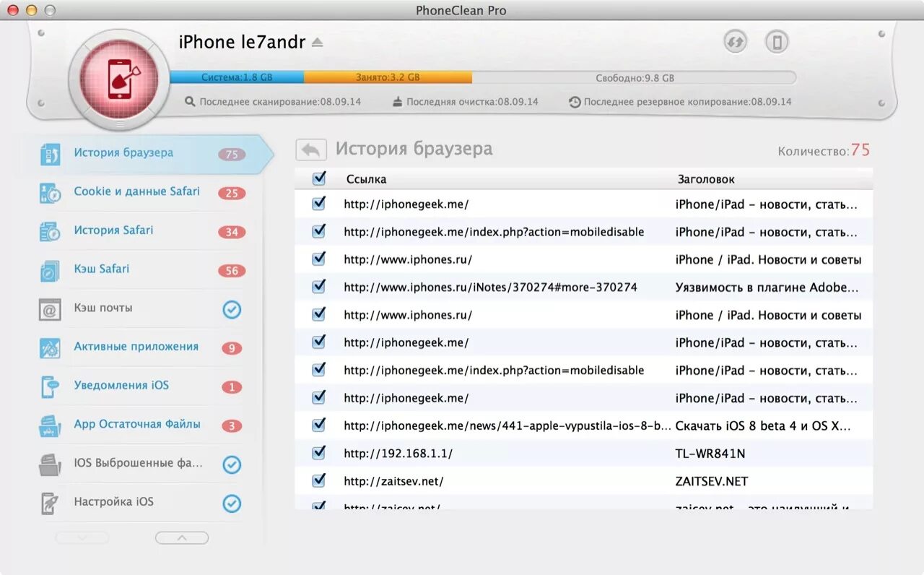
Task: Click the blue Система:1.8 GB storage segment
Action: (x=237, y=77)
